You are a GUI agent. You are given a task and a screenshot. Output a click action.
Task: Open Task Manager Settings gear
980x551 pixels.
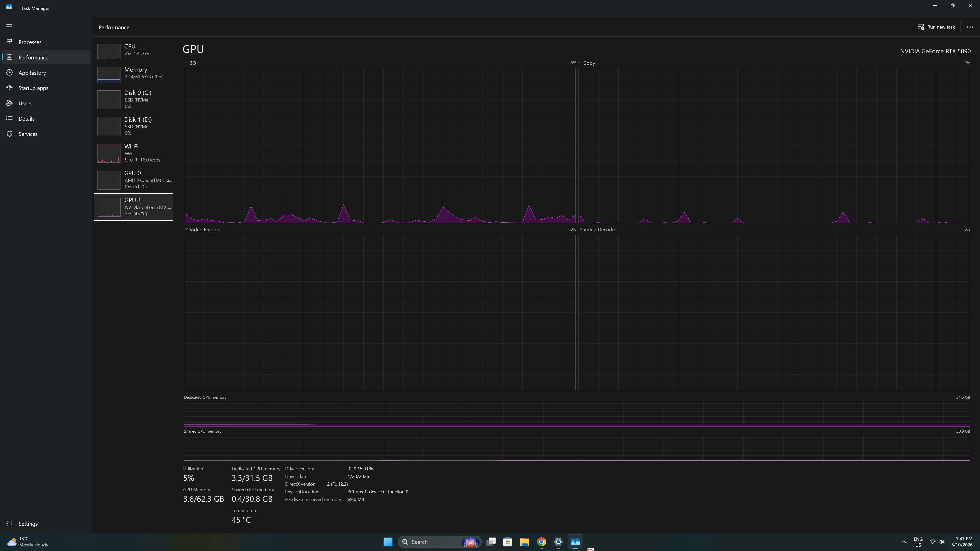click(x=9, y=524)
